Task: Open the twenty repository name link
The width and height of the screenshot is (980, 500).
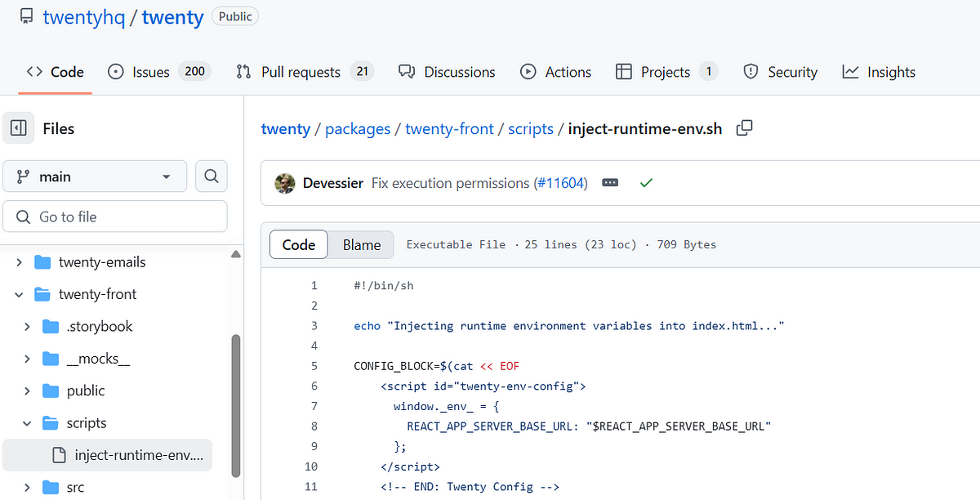Action: click(x=172, y=17)
